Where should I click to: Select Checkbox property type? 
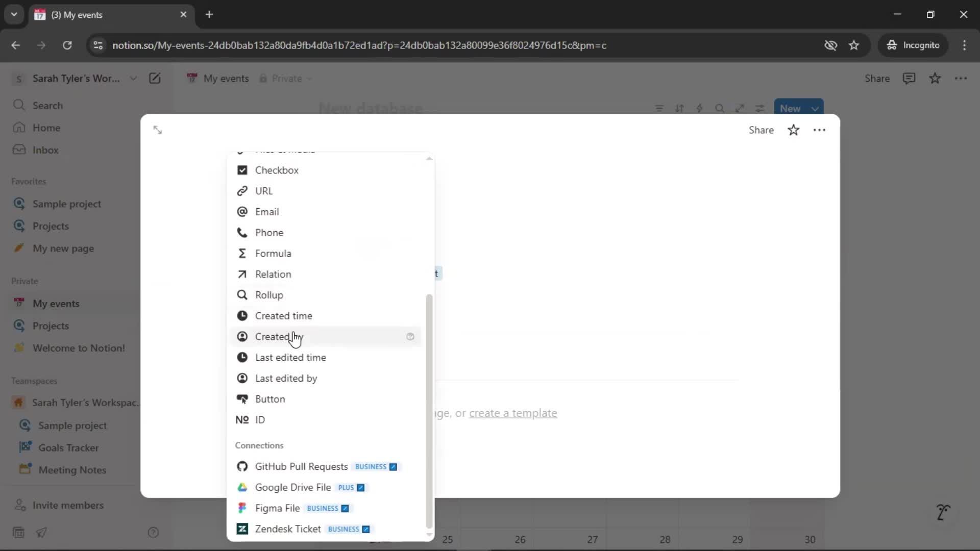point(325,170)
